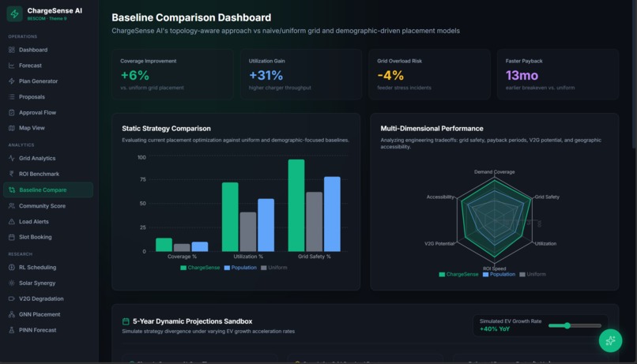
Task: Click the gray Uniform Grid Safety bar
Action: pos(314,222)
